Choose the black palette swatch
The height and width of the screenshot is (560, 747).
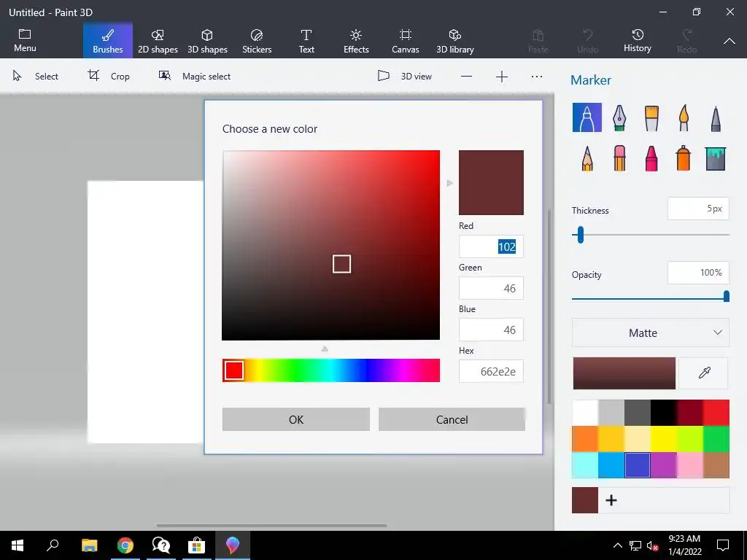664,413
